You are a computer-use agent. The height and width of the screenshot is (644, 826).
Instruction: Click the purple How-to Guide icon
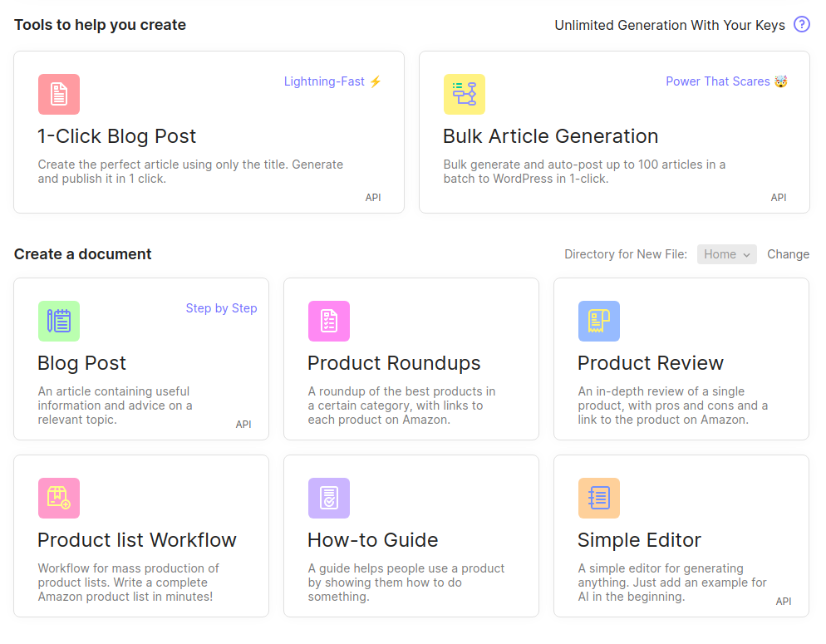pyautogui.click(x=328, y=498)
